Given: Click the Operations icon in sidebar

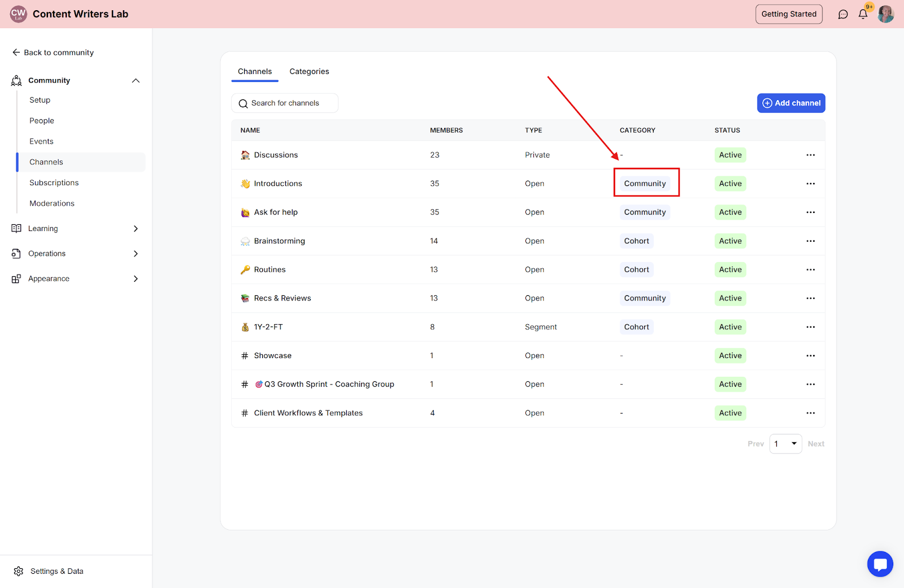Looking at the screenshot, I should click(x=16, y=254).
